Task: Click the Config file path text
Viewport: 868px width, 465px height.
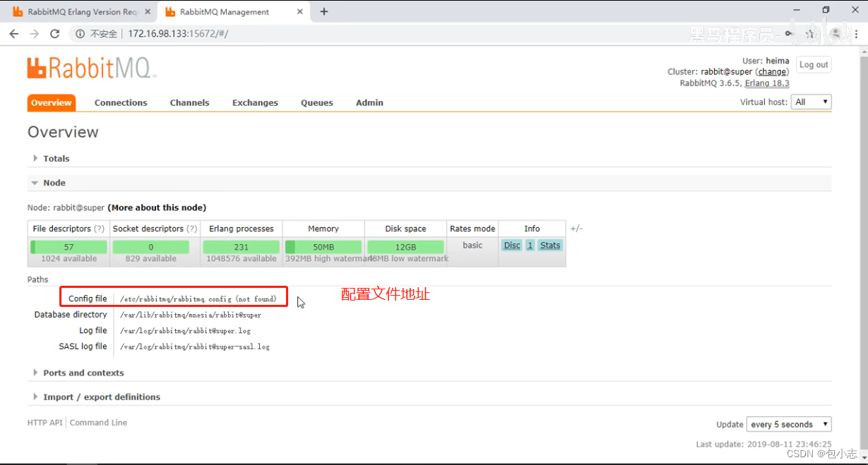Action: pyautogui.click(x=198, y=299)
